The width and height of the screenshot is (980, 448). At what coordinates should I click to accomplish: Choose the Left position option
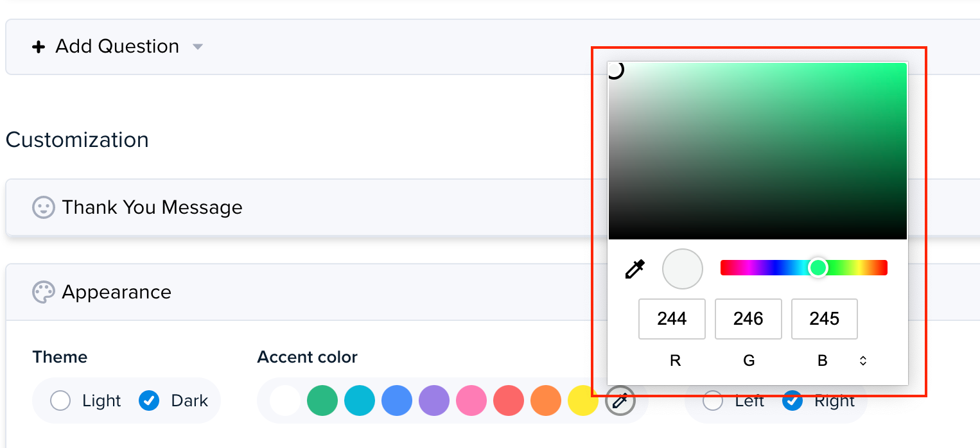coord(713,401)
